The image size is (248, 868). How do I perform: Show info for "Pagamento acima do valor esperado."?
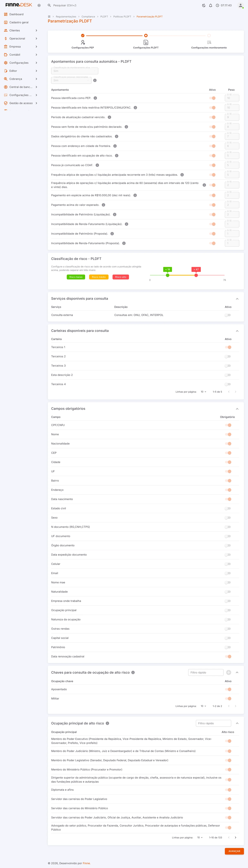pyautogui.click(x=104, y=205)
